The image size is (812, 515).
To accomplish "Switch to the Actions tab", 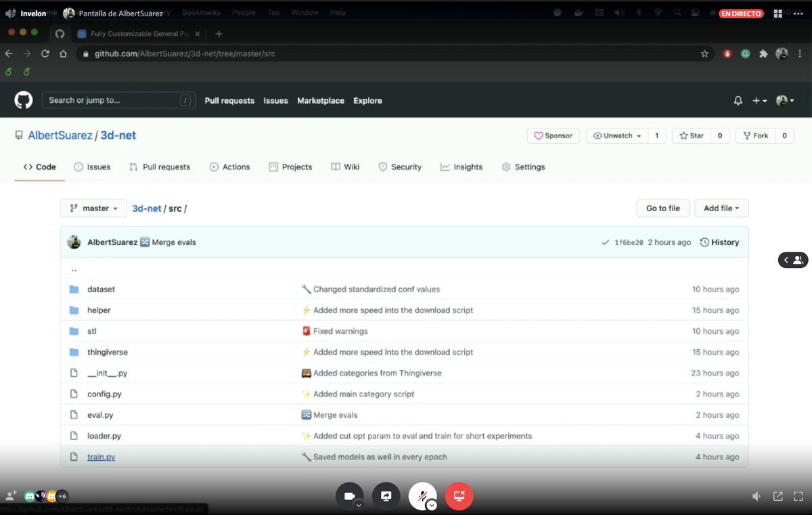I will pyautogui.click(x=229, y=167).
